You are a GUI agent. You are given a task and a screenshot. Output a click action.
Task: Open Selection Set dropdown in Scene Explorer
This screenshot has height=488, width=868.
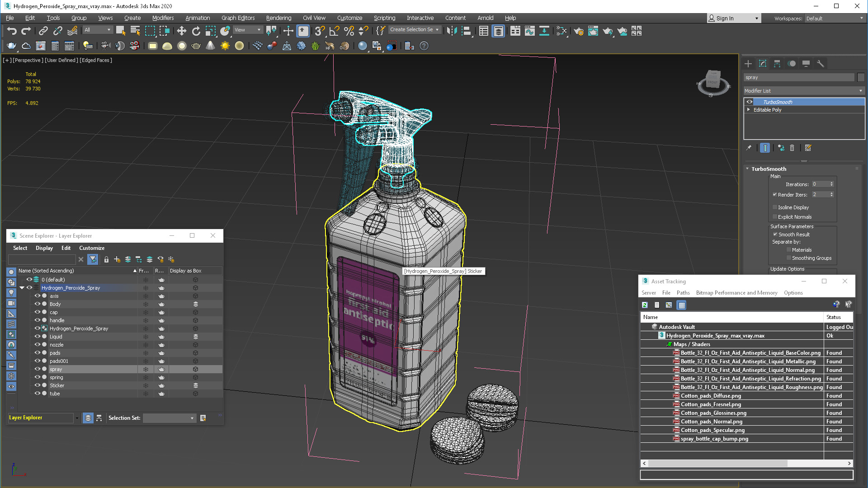(169, 418)
